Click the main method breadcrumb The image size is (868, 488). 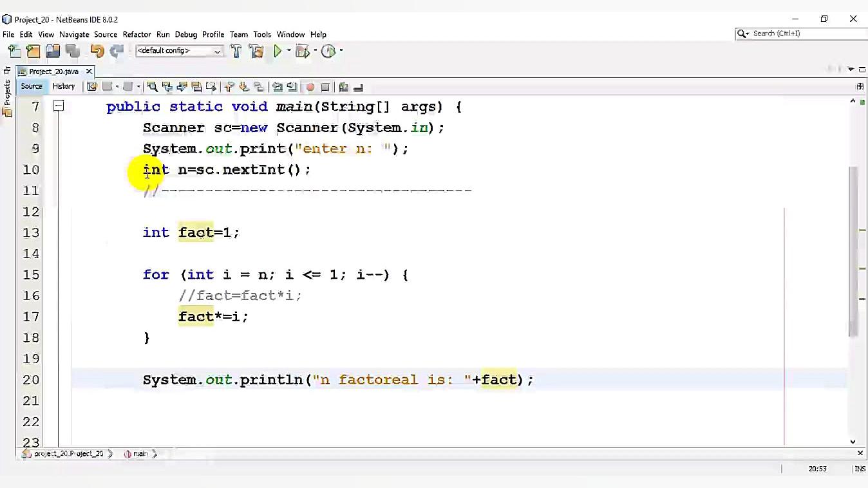click(x=137, y=454)
